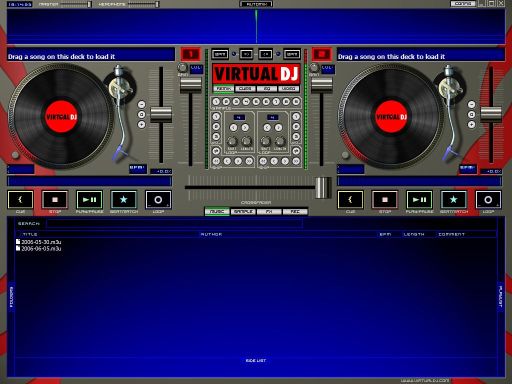Image resolution: width=512 pixels, height=384 pixels.
Task: Click left deck pitch plus button
Action: tap(142, 125)
